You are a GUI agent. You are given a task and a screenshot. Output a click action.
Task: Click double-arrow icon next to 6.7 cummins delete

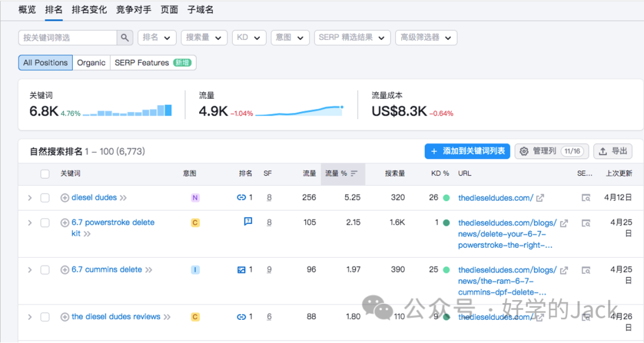(148, 270)
